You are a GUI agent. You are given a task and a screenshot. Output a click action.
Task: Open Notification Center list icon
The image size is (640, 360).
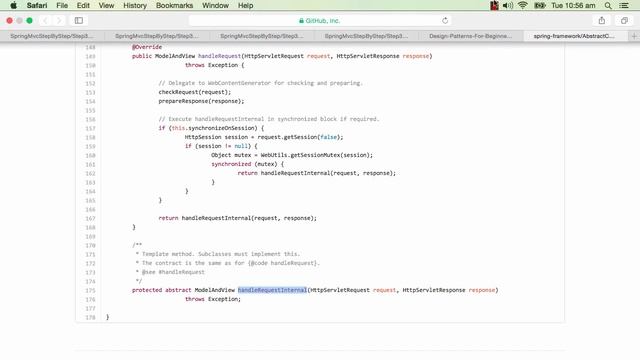[x=624, y=6]
